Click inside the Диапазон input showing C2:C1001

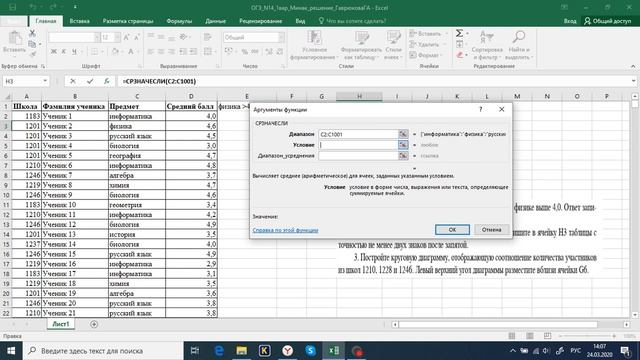click(358, 134)
